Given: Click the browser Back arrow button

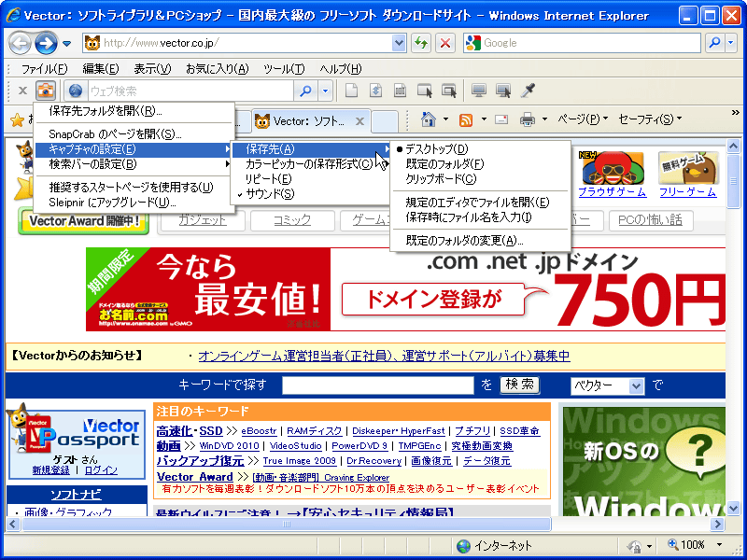Looking at the screenshot, I should click(20, 43).
